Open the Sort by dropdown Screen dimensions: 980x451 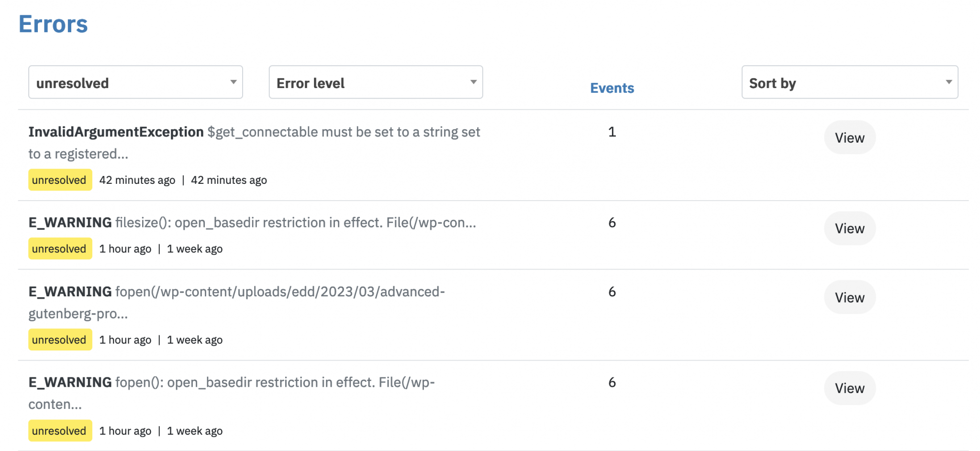coord(849,82)
